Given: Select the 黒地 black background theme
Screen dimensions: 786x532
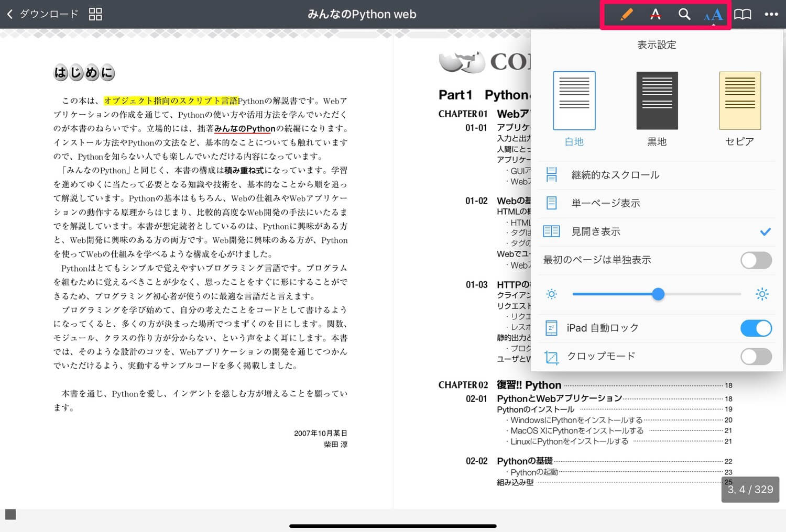Looking at the screenshot, I should pos(657,109).
